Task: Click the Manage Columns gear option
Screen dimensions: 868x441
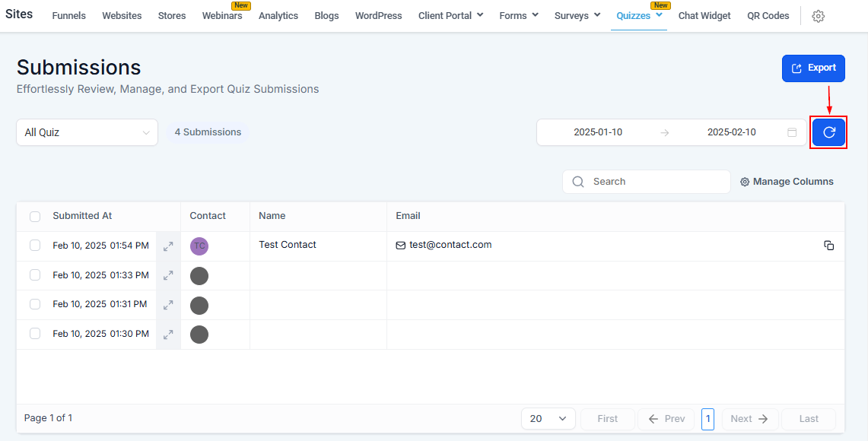Action: coord(787,182)
